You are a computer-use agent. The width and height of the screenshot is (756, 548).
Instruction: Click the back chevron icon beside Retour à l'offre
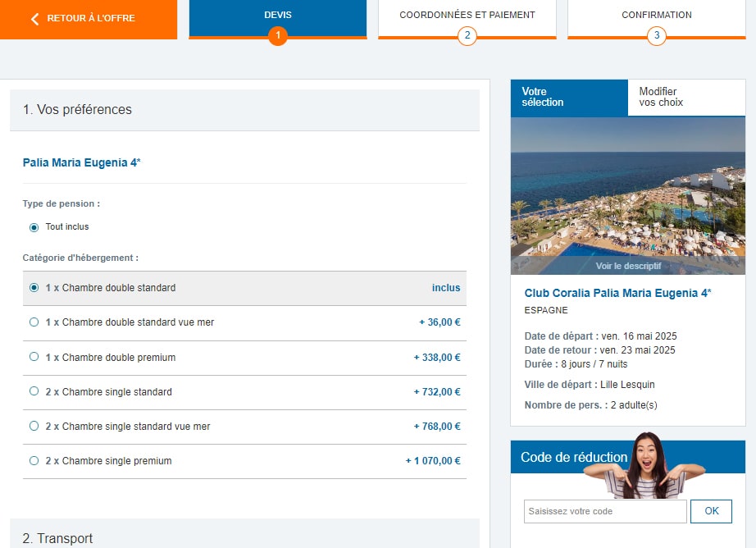(x=34, y=19)
